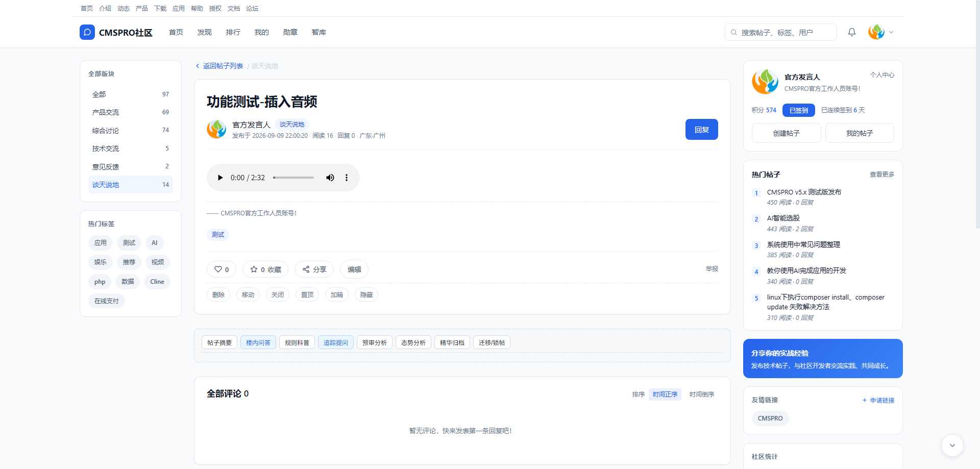This screenshot has width=980, height=469.
Task: Click the 谈天说地 category badge in post header
Action: coord(292,125)
